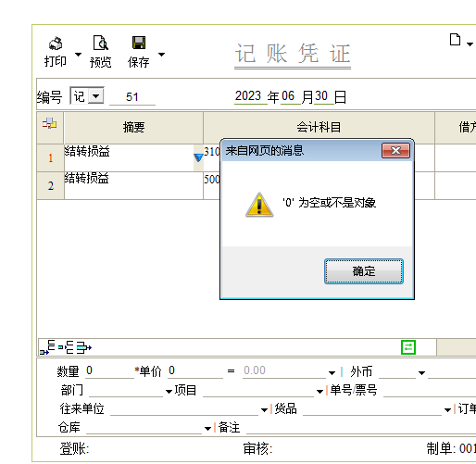The image size is (476, 464).
Task: Click the printer icon labeled 打印
Action: pyautogui.click(x=56, y=44)
